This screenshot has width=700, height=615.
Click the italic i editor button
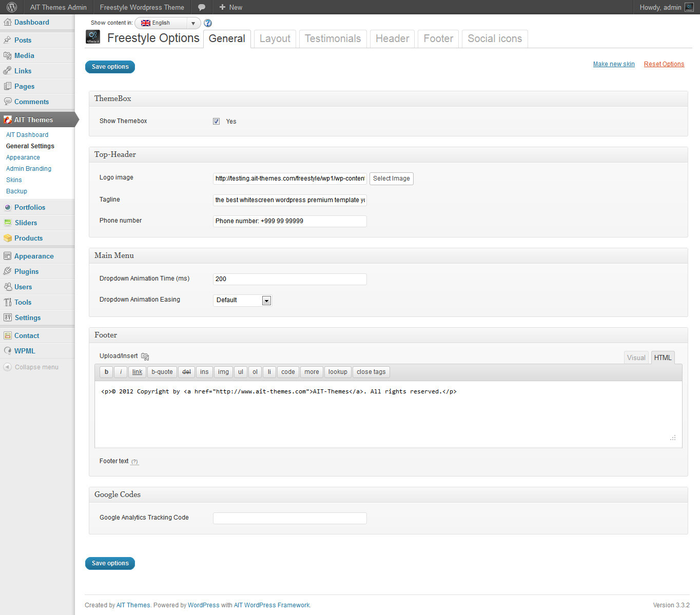[x=121, y=372]
